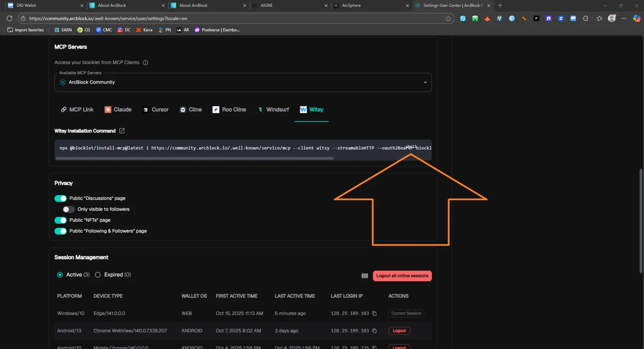This screenshot has width=644, height=349.
Task: Switch to the Claude tab
Action: [118, 109]
